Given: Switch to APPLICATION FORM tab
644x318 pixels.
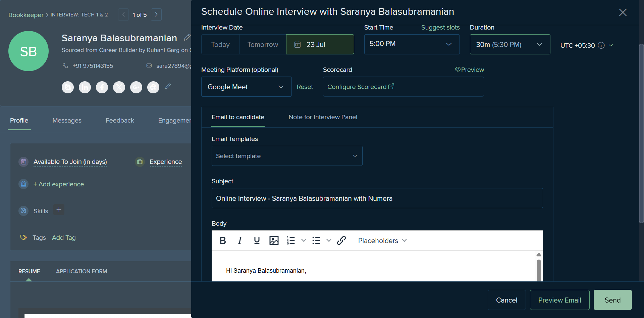Looking at the screenshot, I should [82, 271].
